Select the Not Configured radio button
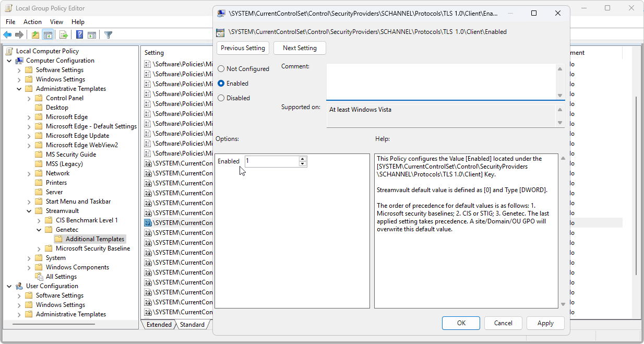This screenshot has height=344, width=644. click(221, 68)
